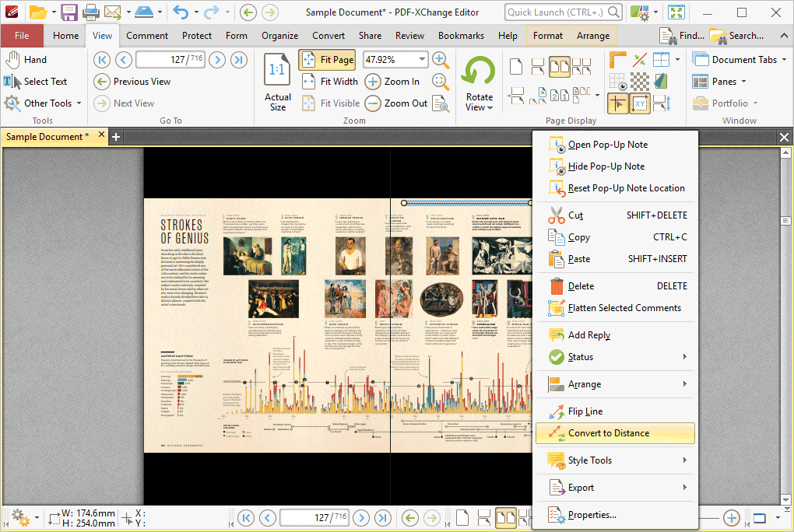Expand the page layout options dropdown arrow
The image size is (794, 532).
tap(598, 95)
